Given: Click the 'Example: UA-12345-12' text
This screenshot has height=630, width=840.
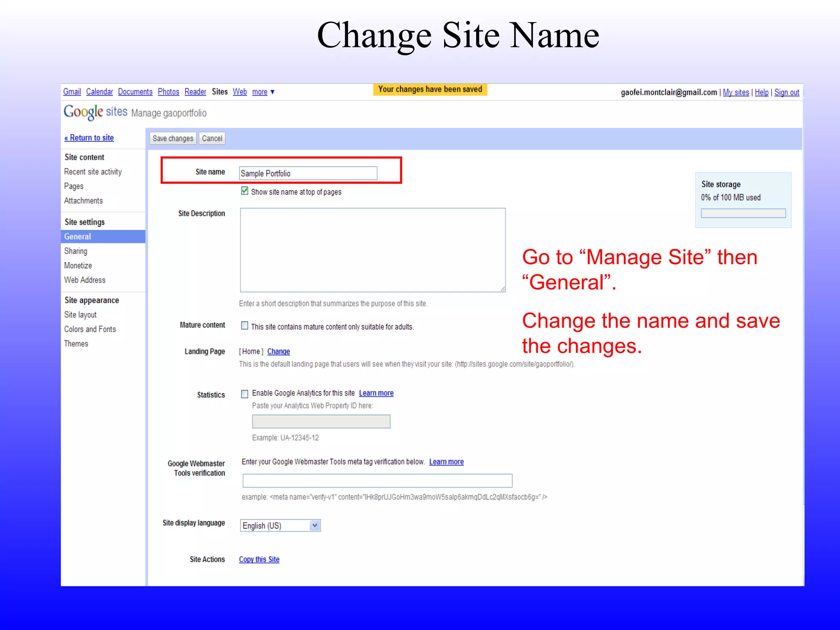Looking at the screenshot, I should click(x=285, y=438).
